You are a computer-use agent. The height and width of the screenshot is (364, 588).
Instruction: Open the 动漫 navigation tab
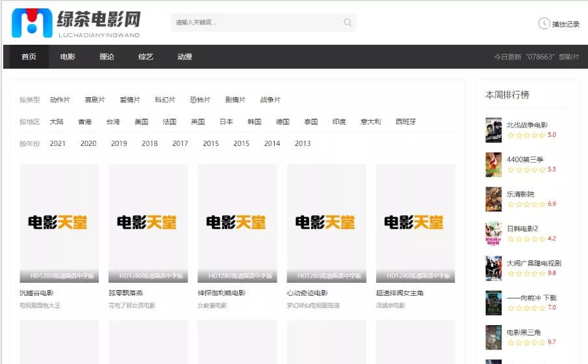tap(185, 56)
